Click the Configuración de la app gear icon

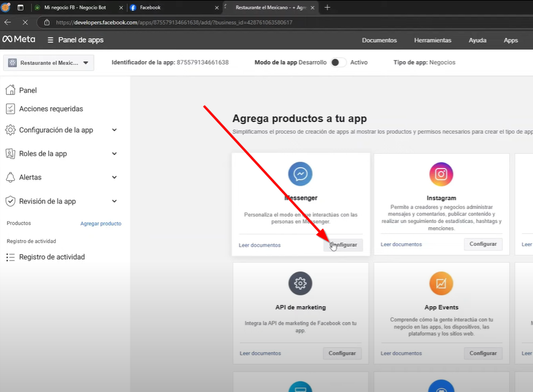[x=10, y=130]
